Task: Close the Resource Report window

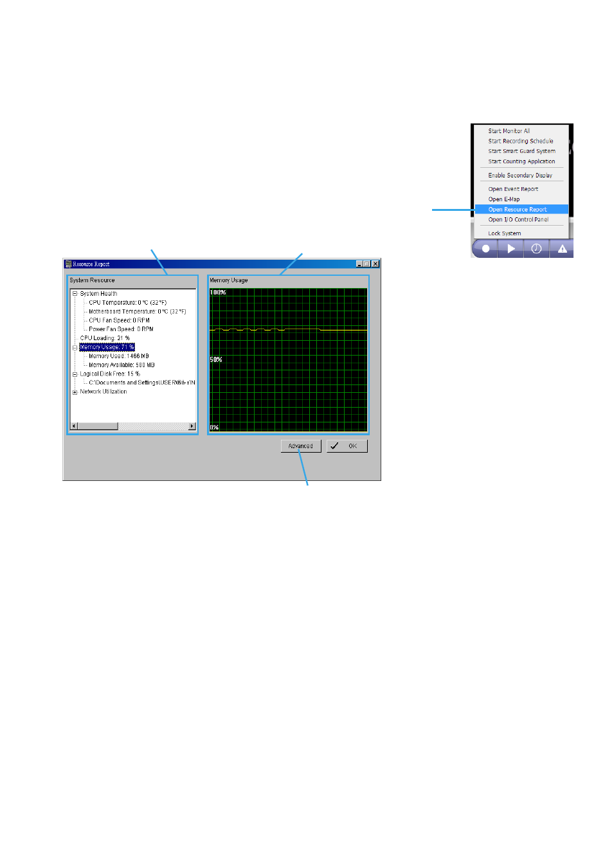Action: [x=375, y=264]
